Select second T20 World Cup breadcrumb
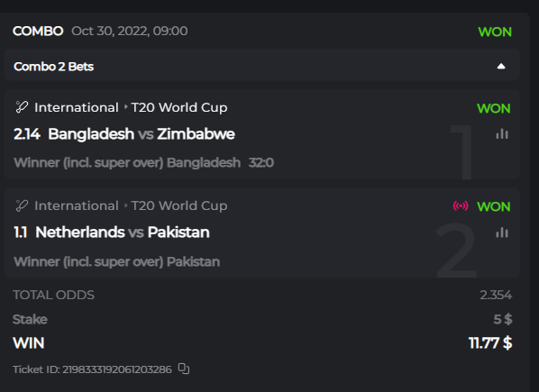The height and width of the screenshot is (392, 539). (x=179, y=205)
